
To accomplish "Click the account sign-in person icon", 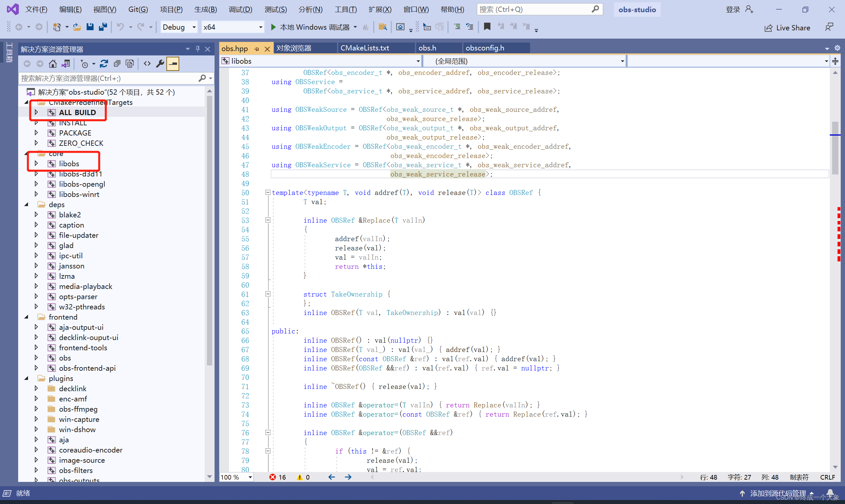I will [x=749, y=10].
